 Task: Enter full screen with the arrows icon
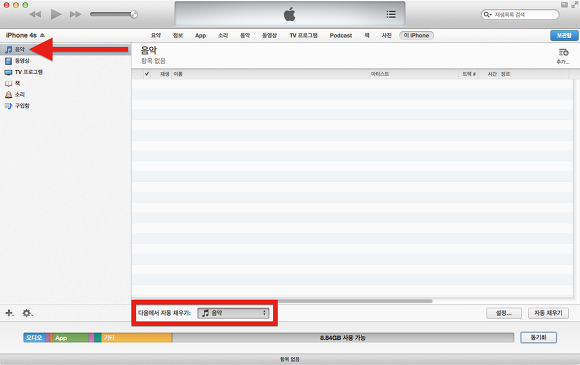coord(574,5)
